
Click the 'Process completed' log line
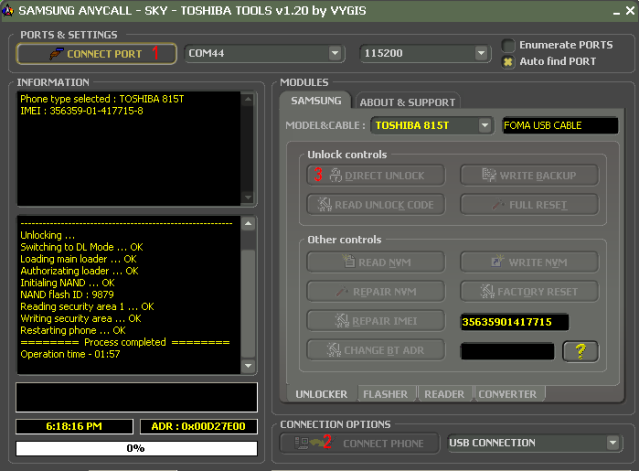125,342
